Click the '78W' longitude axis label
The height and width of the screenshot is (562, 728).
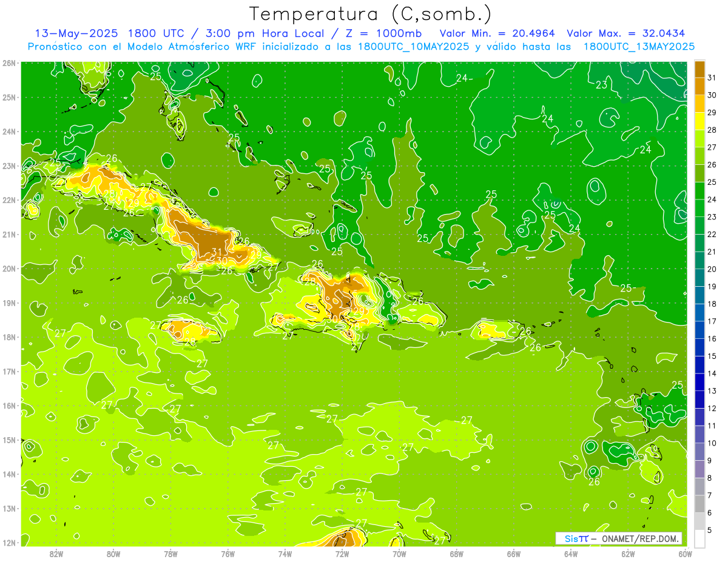[x=170, y=554]
